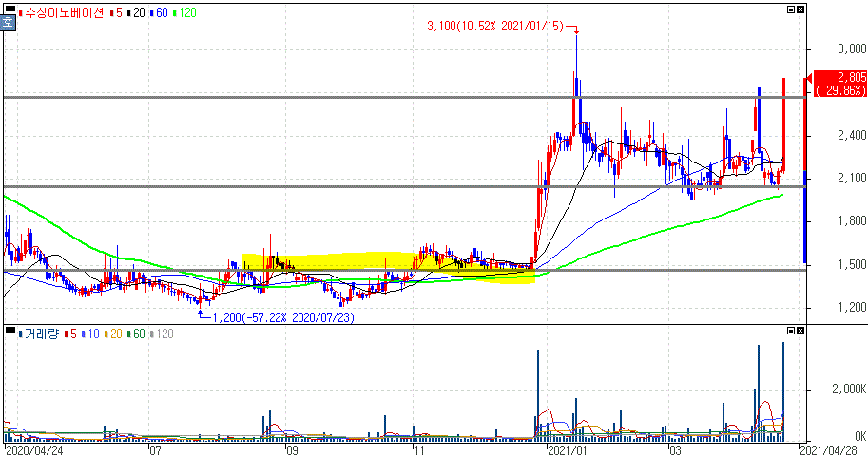Select the red 5-day price moving average legend
Viewport: 868px width, 458px height.
click(x=116, y=12)
